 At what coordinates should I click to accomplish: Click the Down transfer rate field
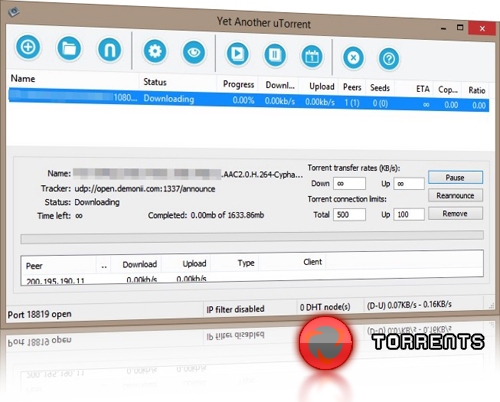[350, 183]
